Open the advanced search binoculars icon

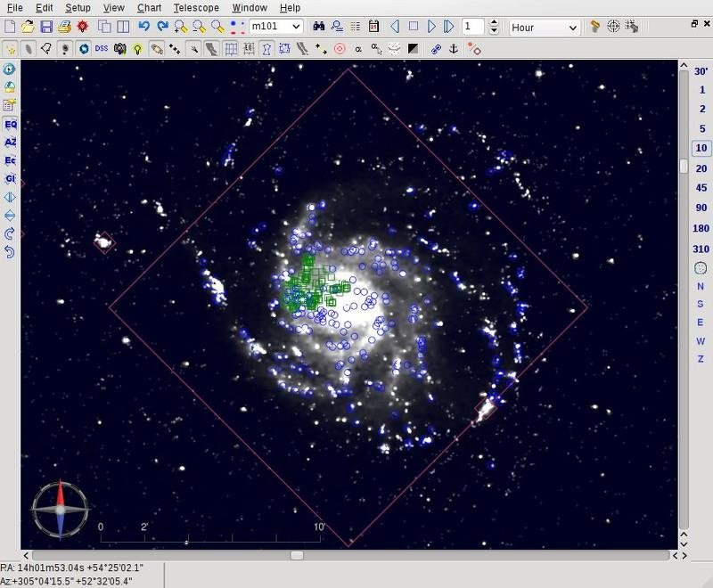point(319,27)
